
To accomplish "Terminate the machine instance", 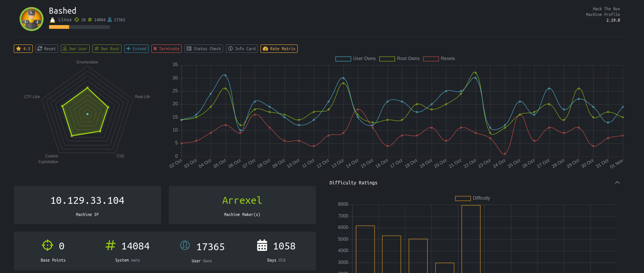I will pos(167,49).
